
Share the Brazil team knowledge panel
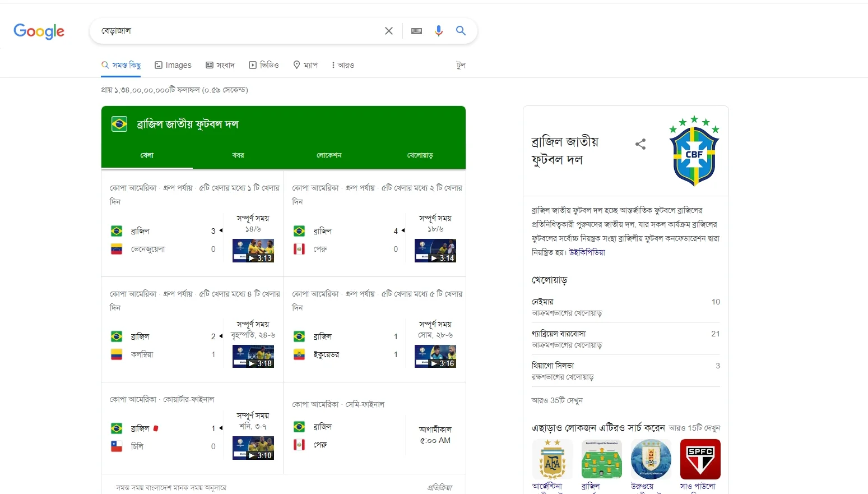640,144
